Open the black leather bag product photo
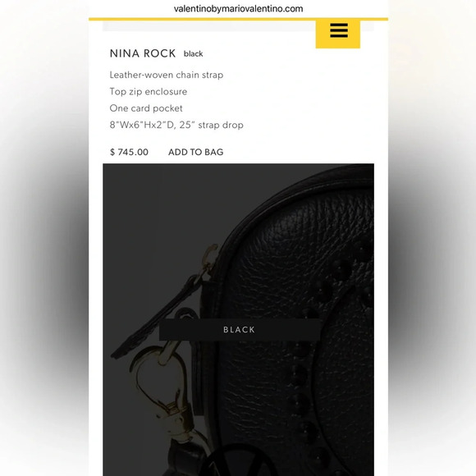 [238, 320]
